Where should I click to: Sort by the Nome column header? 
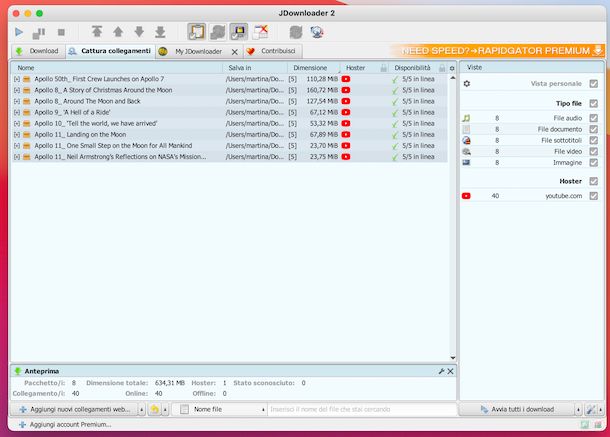click(x=117, y=68)
